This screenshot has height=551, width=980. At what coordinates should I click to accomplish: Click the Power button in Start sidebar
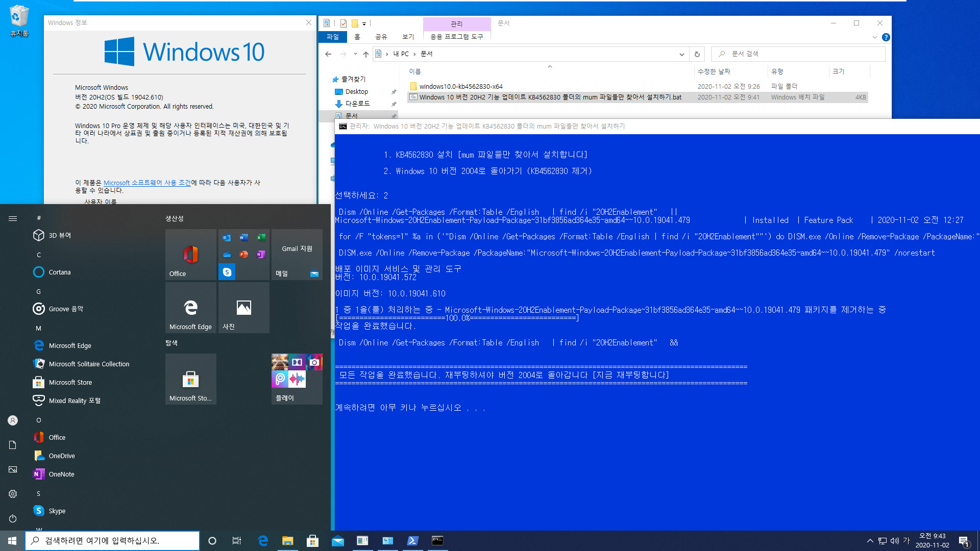13,518
